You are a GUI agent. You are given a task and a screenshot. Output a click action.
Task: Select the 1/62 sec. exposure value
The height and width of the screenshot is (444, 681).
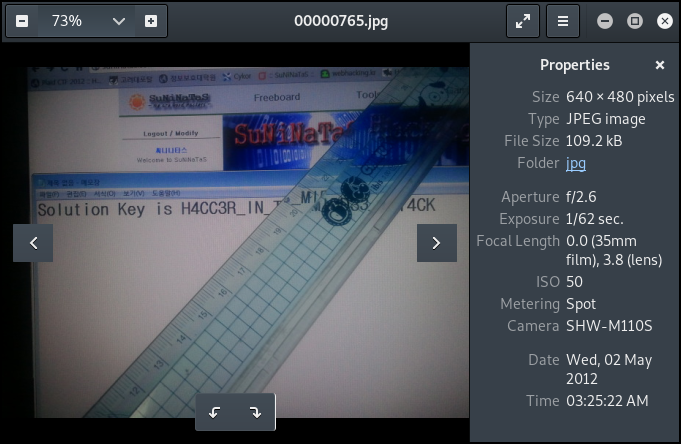click(x=595, y=219)
